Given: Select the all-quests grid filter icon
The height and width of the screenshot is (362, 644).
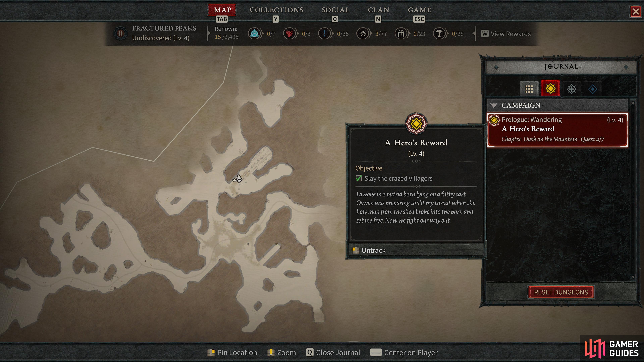Looking at the screenshot, I should [529, 89].
